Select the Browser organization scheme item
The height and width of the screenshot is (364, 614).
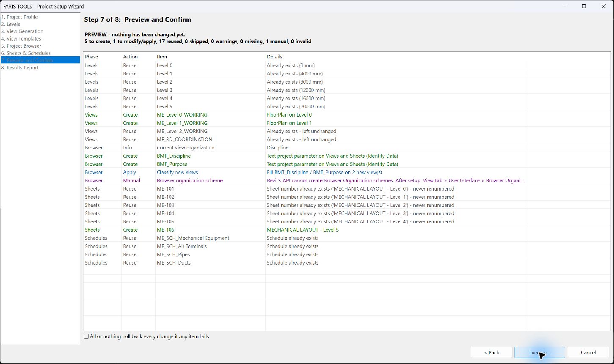coord(190,181)
